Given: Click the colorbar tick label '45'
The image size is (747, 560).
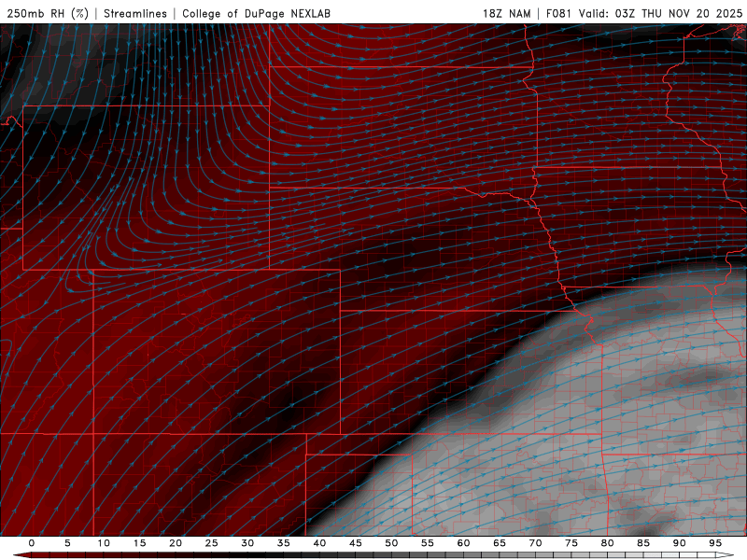Looking at the screenshot, I should [x=355, y=543].
